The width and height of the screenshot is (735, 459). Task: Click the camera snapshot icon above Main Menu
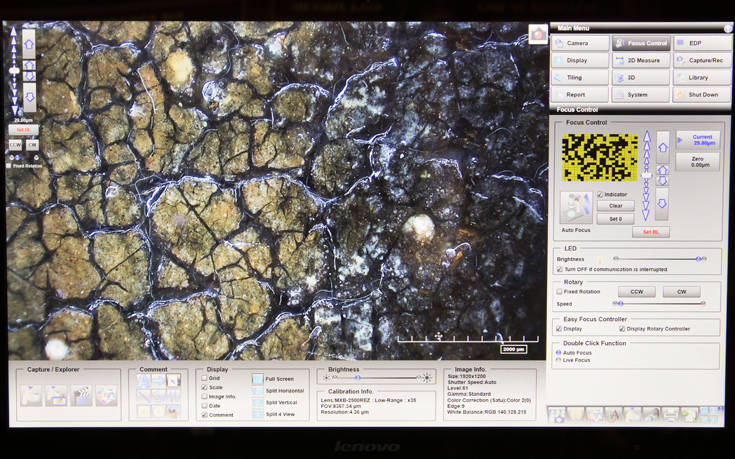(x=538, y=34)
